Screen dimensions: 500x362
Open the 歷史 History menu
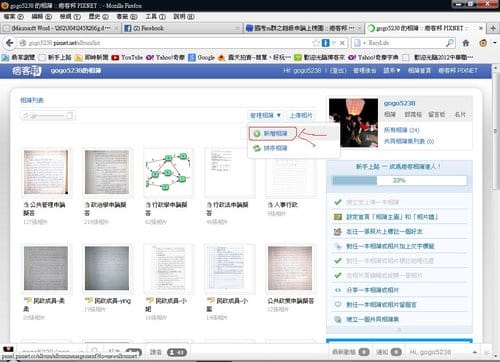(x=98, y=16)
